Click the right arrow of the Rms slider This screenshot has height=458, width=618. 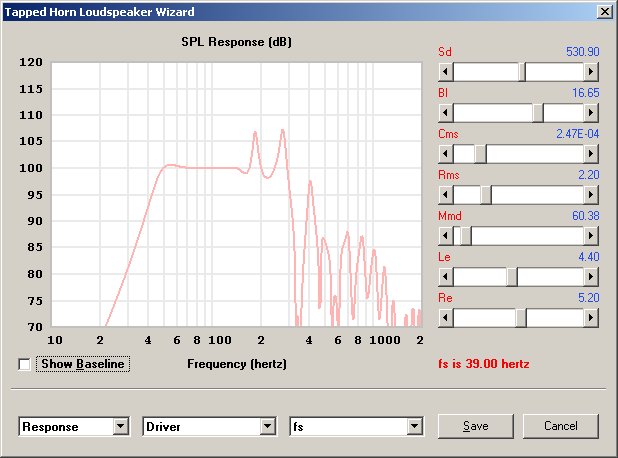(591, 195)
